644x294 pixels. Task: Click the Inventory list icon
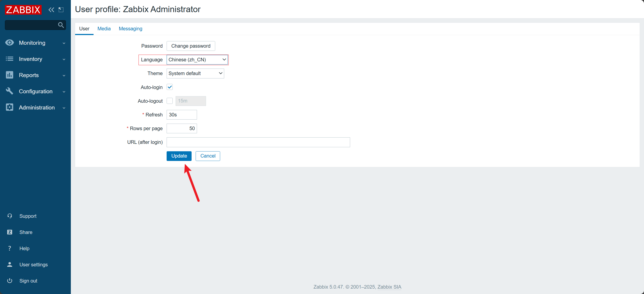click(x=9, y=59)
